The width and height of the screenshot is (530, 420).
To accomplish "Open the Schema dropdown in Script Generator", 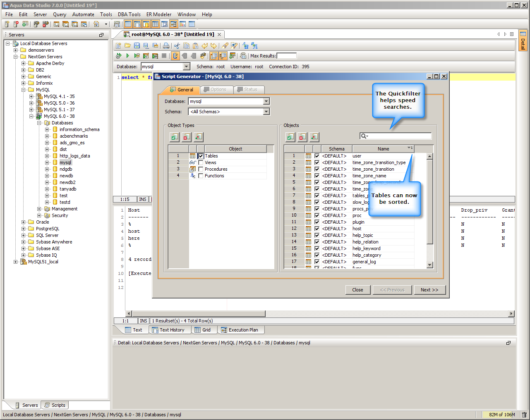I will tap(266, 112).
